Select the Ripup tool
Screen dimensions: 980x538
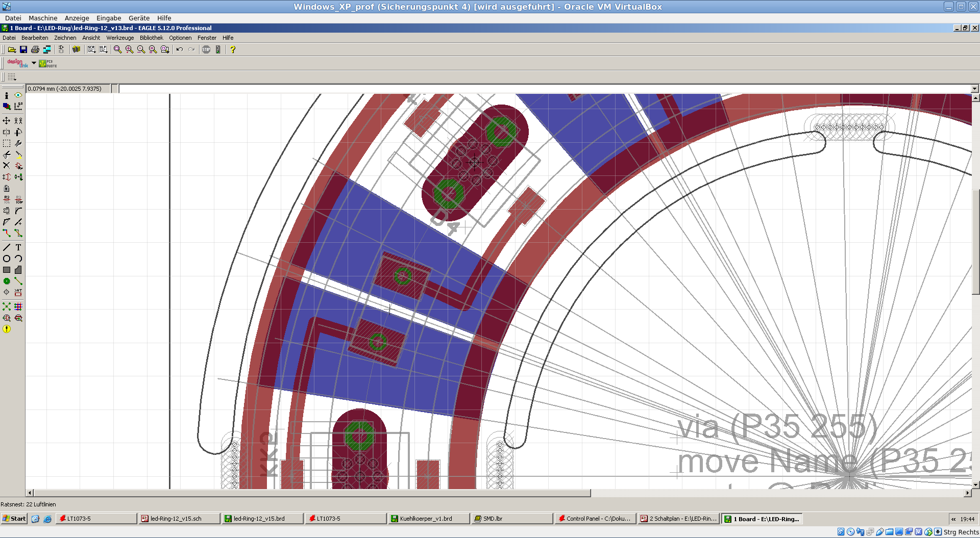coord(18,233)
